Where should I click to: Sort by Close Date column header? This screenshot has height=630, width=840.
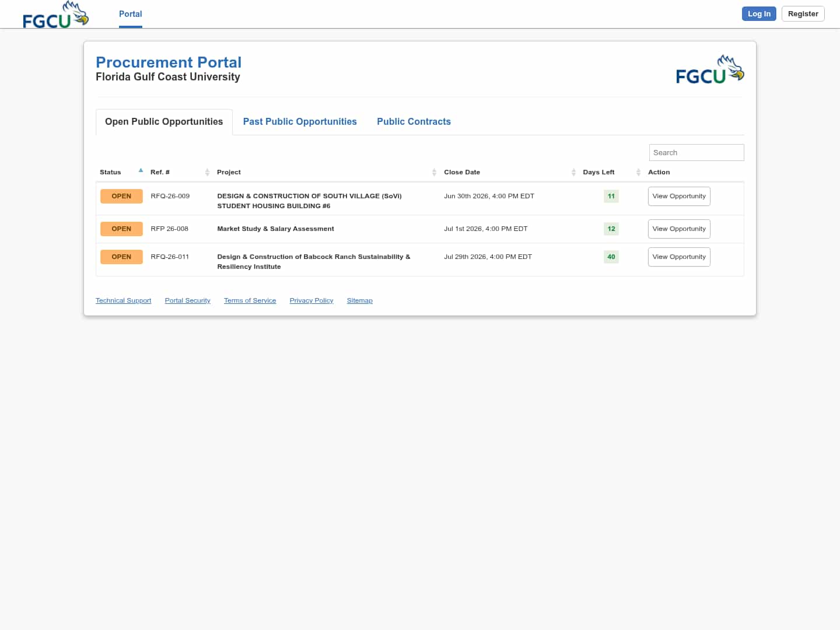[510, 172]
